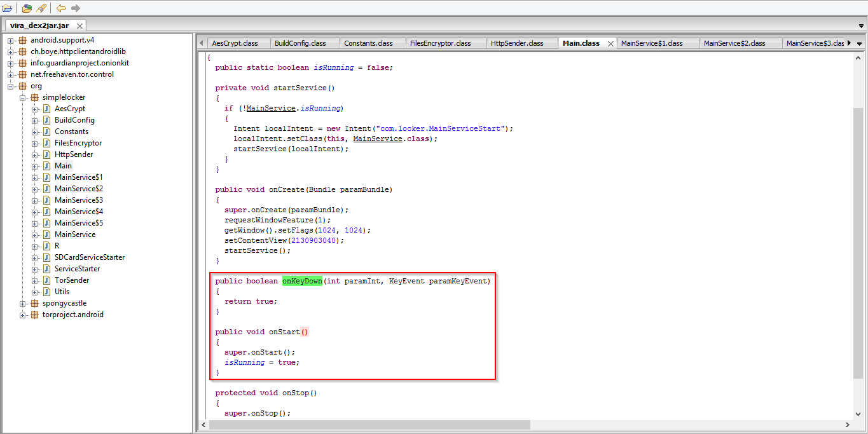
Task: Expand the android.support.v4 package node
Action: 11,40
